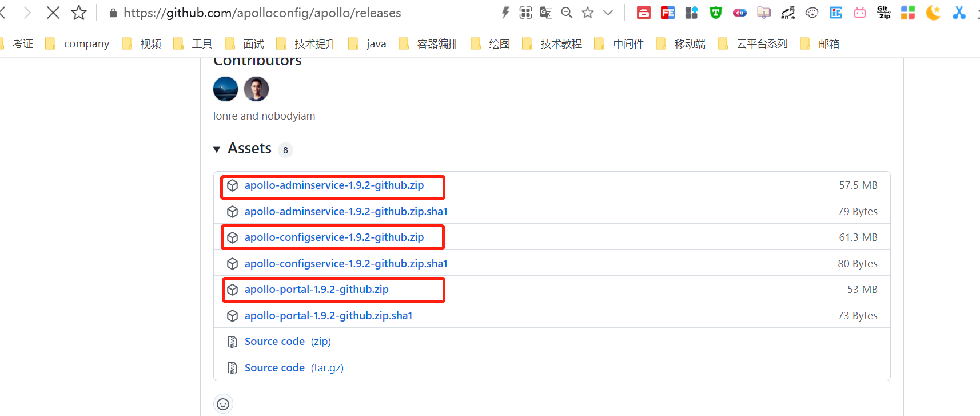Click the favorites star near address bar
Image resolution: width=980 pixels, height=416 pixels.
pos(588,13)
